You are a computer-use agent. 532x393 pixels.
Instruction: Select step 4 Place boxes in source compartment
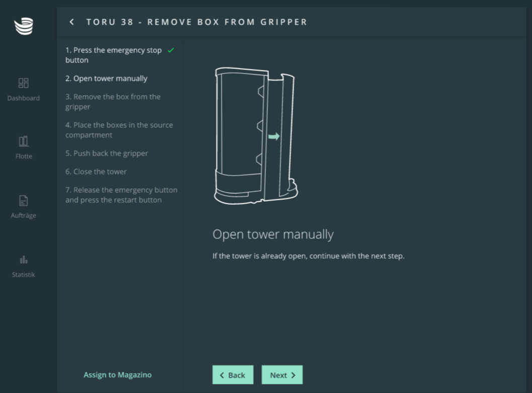pos(119,130)
